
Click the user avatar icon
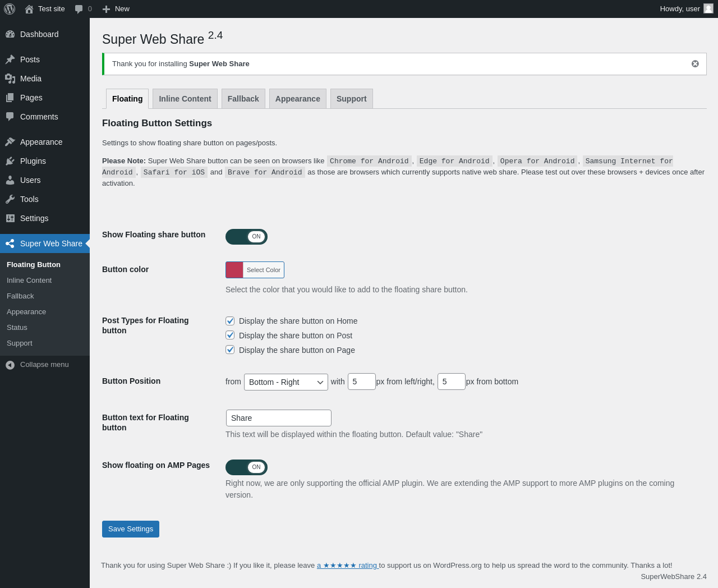coord(708,8)
